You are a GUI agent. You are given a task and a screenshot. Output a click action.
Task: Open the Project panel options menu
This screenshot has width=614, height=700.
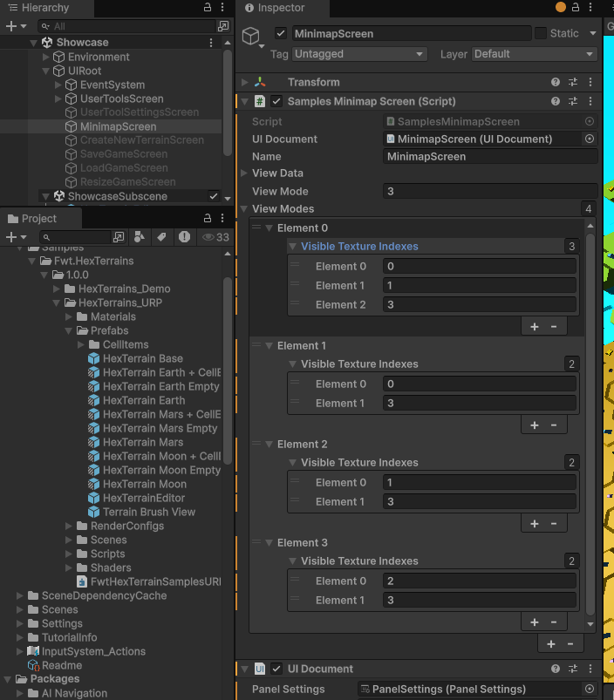tap(222, 218)
